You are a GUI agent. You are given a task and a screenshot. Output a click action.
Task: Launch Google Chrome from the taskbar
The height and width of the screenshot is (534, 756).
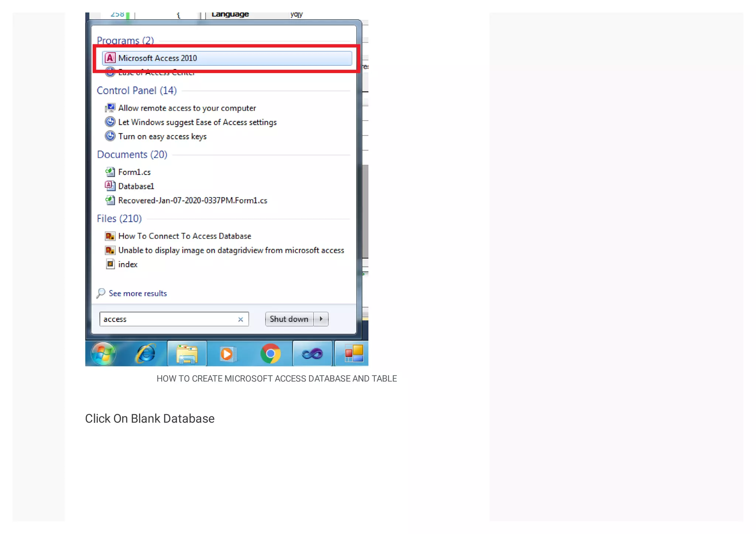pos(271,354)
